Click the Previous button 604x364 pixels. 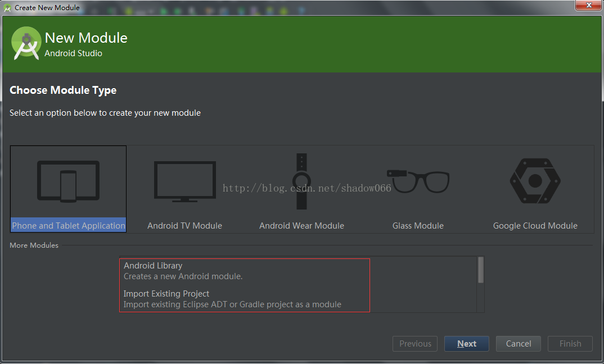pyautogui.click(x=415, y=344)
